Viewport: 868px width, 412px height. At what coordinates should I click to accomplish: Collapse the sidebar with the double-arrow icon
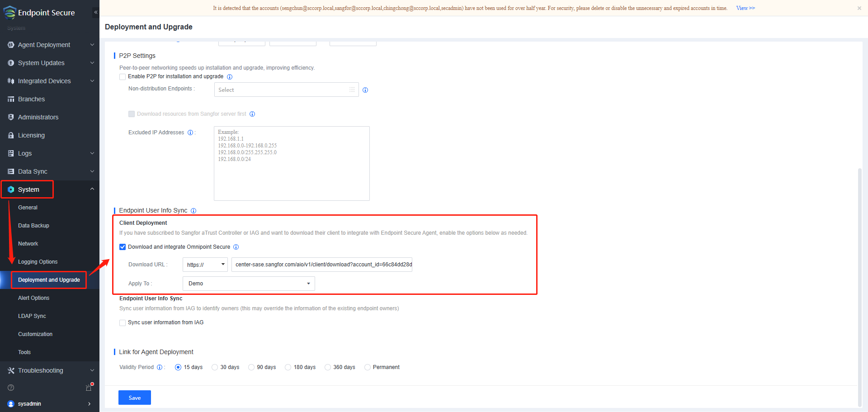(95, 12)
